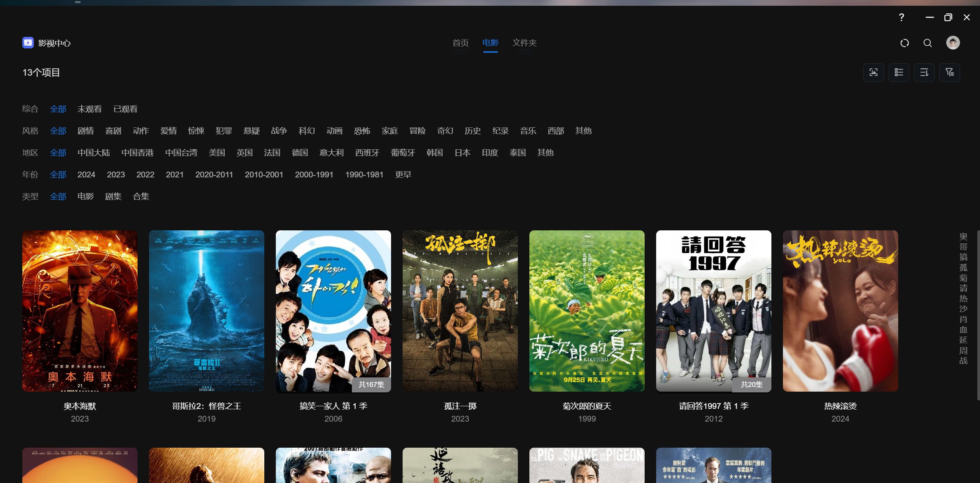Open the user avatar menu

pyautogui.click(x=953, y=43)
